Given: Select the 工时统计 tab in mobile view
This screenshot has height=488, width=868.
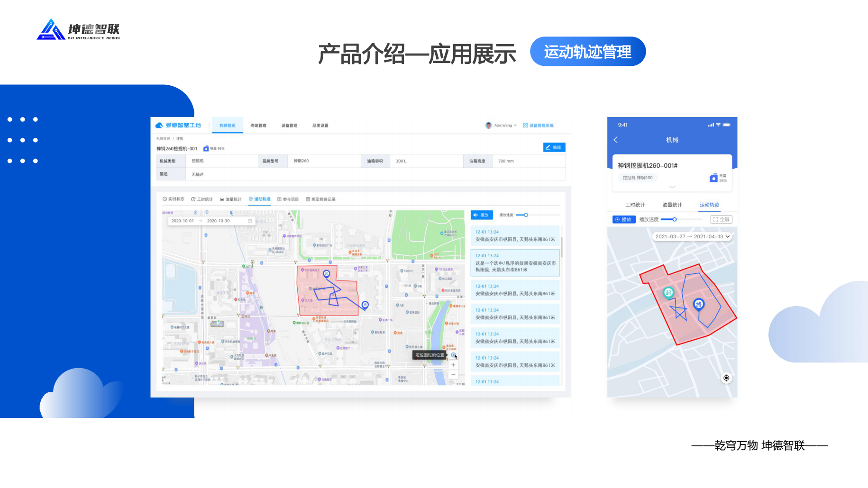Looking at the screenshot, I should 635,205.
